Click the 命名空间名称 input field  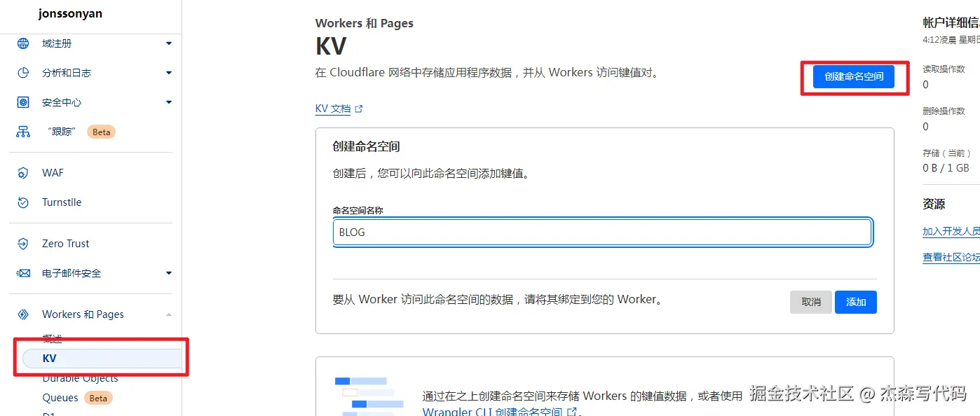coord(602,233)
